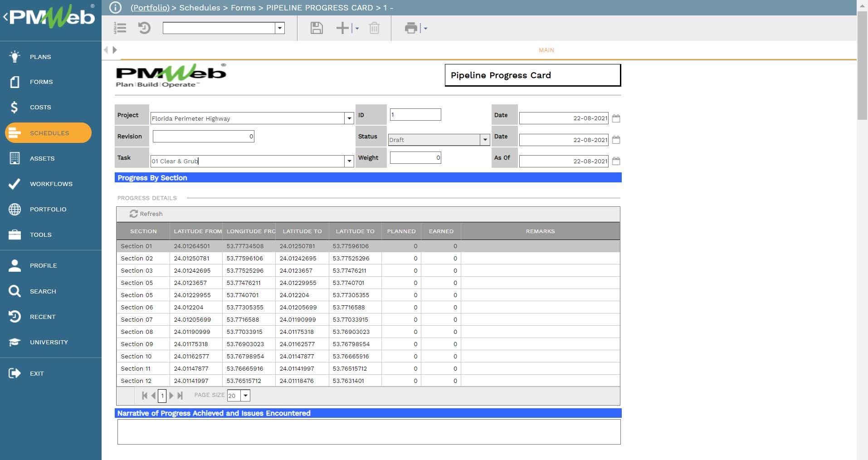
Task: Click the Search magnifier icon
Action: click(x=15, y=291)
